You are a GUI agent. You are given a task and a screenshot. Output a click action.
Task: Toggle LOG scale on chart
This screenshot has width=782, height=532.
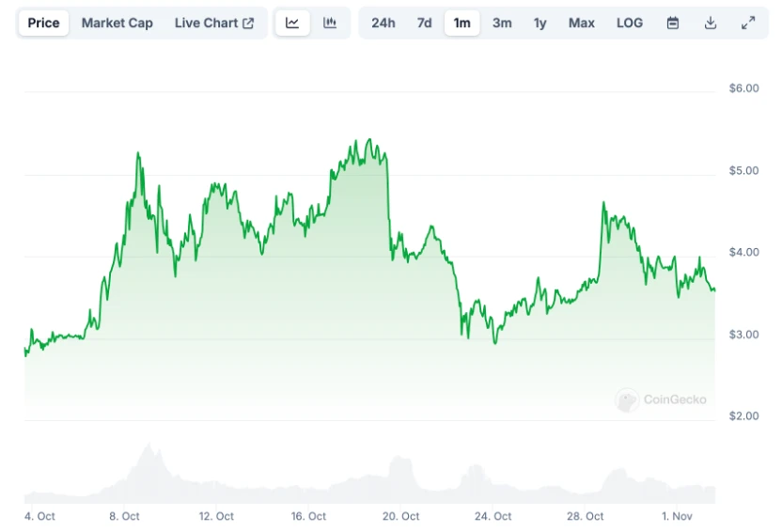[630, 23]
